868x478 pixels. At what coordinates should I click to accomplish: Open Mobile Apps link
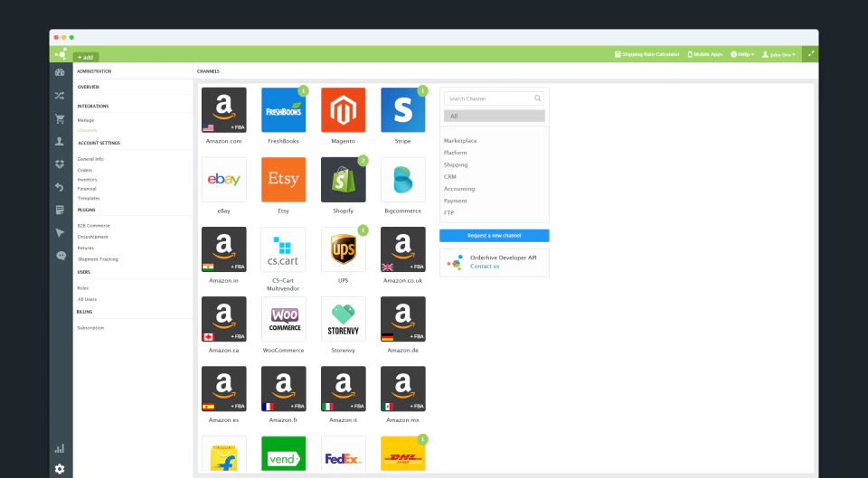pyautogui.click(x=705, y=54)
